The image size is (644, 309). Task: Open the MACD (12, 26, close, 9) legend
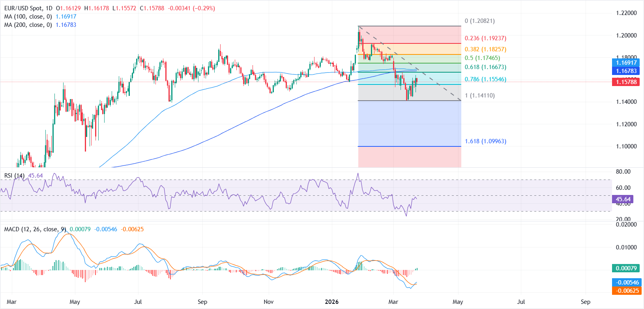coord(35,229)
